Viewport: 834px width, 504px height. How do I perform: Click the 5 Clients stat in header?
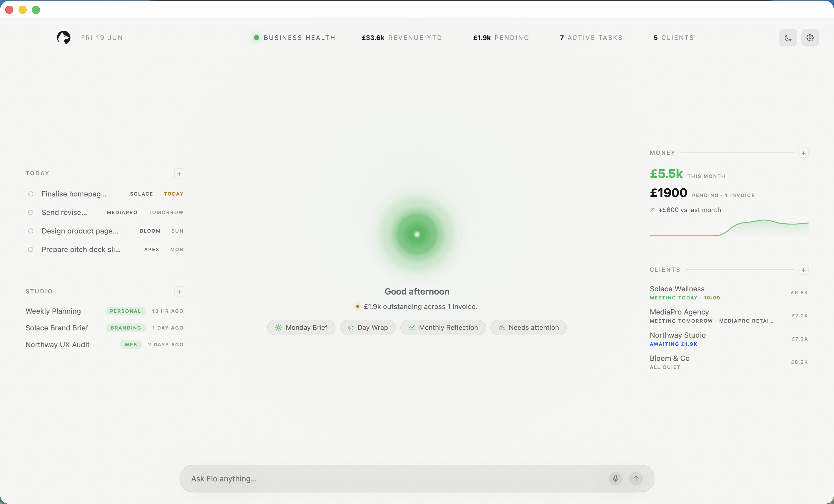pyautogui.click(x=674, y=38)
